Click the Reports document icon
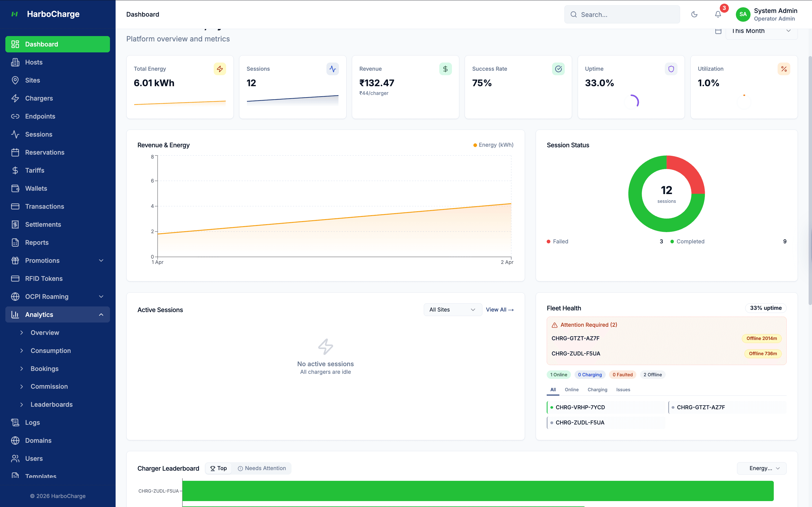812x507 pixels. (x=16, y=243)
